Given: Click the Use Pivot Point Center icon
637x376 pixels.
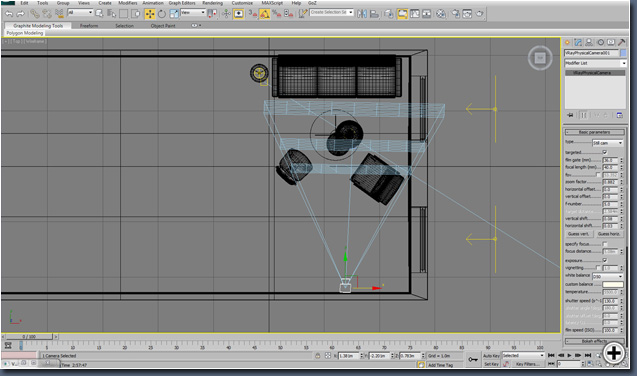Looking at the screenshot, I should click(212, 14).
